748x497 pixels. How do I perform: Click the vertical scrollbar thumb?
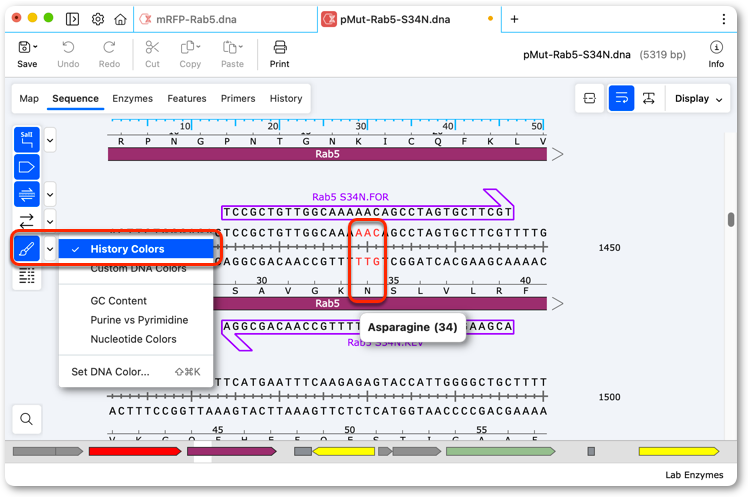731,220
